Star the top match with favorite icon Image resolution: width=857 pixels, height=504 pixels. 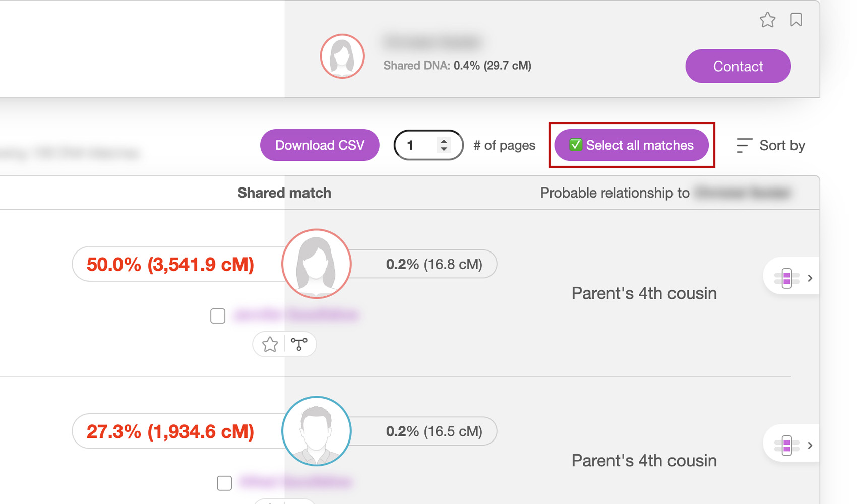pos(767,20)
